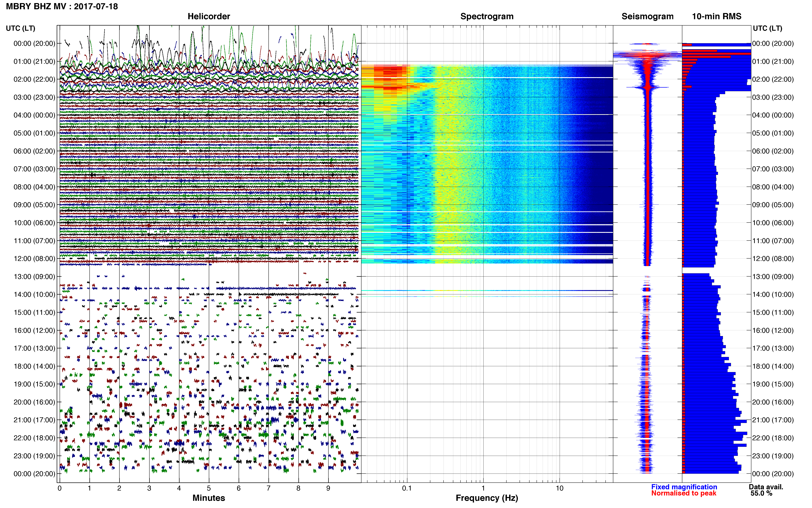Screen dimensions: 812x508
Task: Click left time label '04:00 (00:00)'
Action: coord(34,115)
